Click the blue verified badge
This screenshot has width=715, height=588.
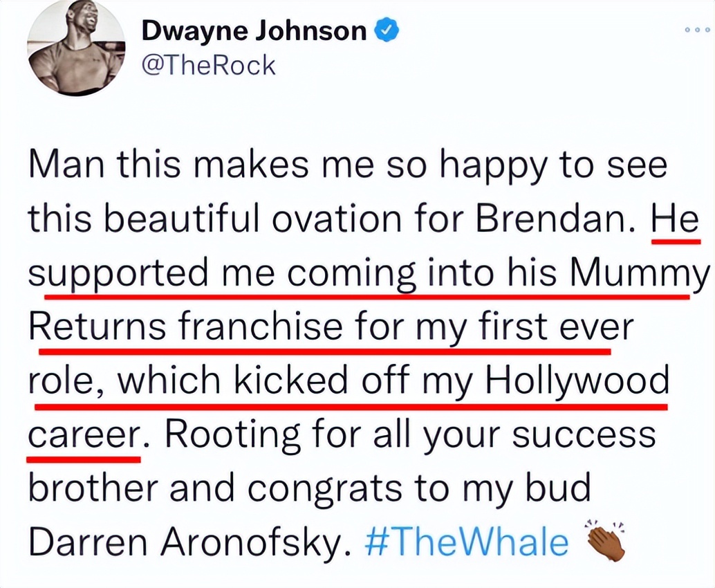coord(384,30)
